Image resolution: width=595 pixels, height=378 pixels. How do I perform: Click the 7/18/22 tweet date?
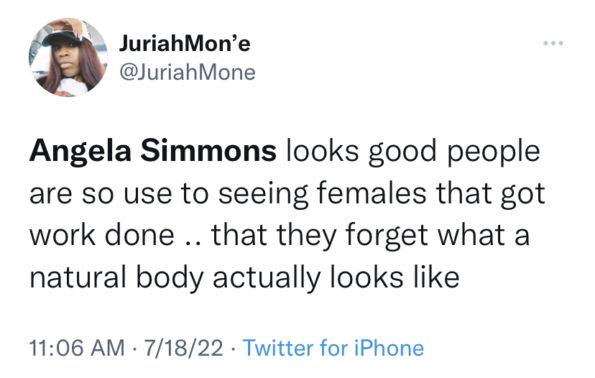point(183,348)
